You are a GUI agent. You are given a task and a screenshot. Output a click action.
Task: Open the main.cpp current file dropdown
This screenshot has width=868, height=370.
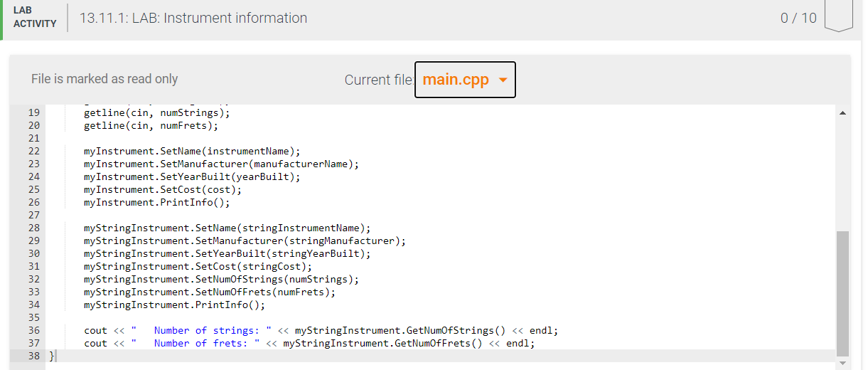pyautogui.click(x=465, y=80)
